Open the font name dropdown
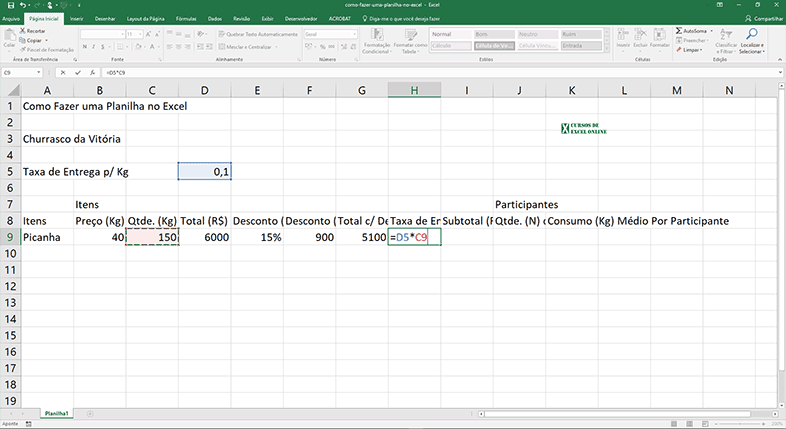 [122, 34]
